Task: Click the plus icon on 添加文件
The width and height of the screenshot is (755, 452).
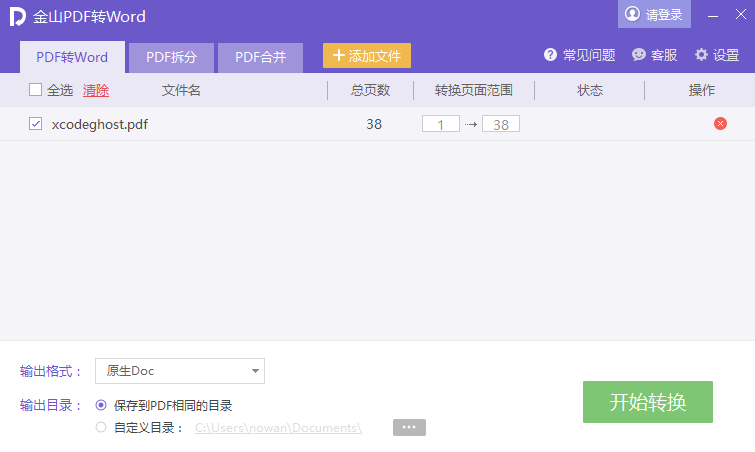Action: pos(339,55)
